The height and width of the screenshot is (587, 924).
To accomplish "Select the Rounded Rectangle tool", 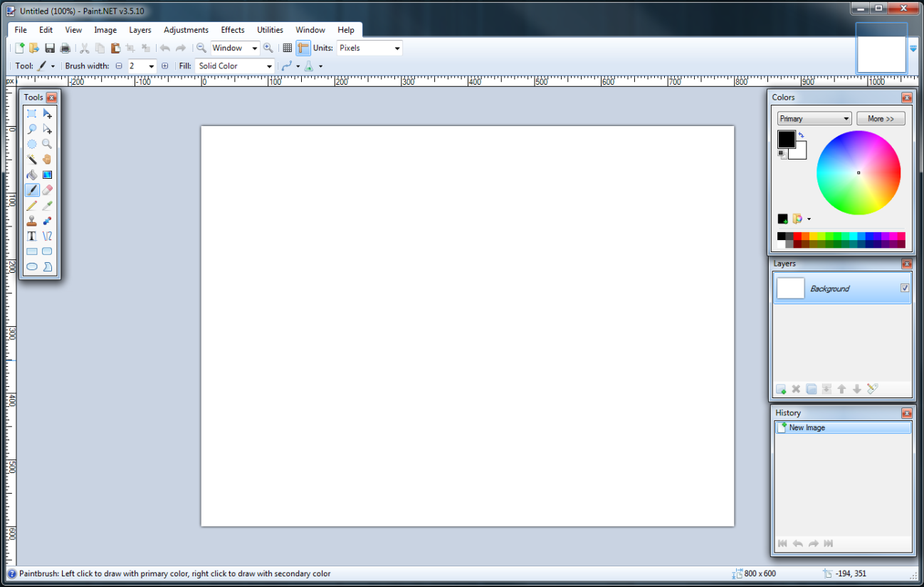I will point(47,251).
